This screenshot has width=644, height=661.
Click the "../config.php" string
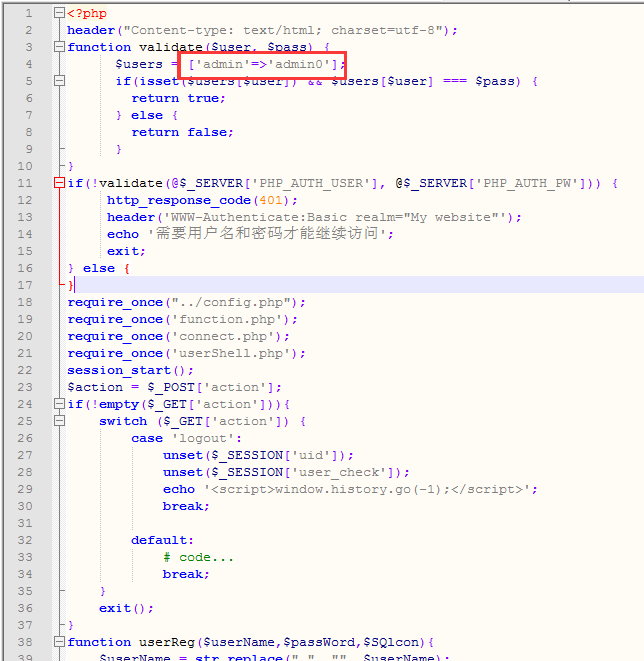(231, 302)
